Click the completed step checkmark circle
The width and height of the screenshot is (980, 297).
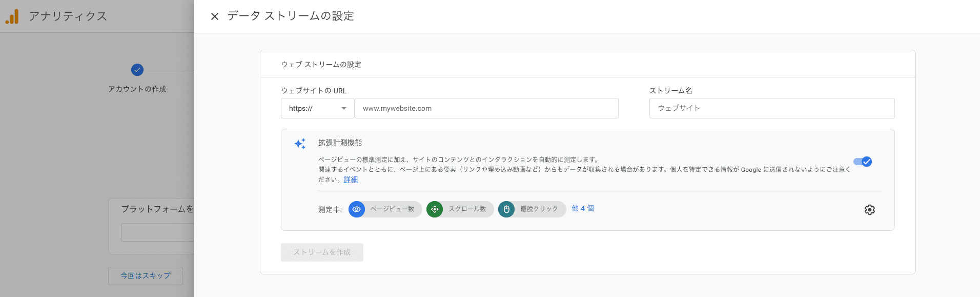[x=137, y=70]
